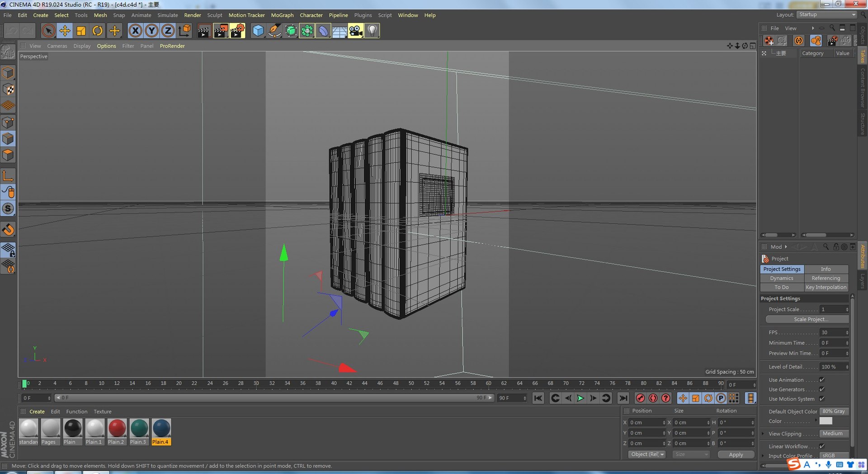
Task: Toggle X axis lock
Action: tap(135, 31)
